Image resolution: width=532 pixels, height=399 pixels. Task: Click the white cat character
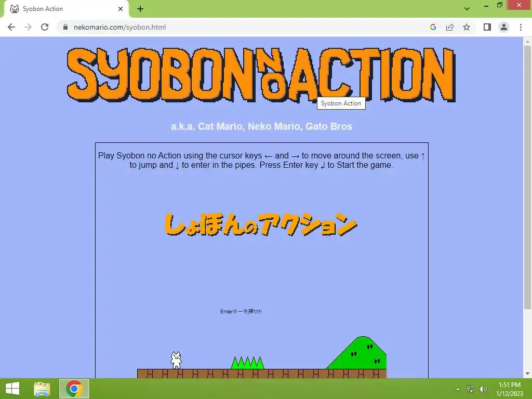pyautogui.click(x=176, y=360)
